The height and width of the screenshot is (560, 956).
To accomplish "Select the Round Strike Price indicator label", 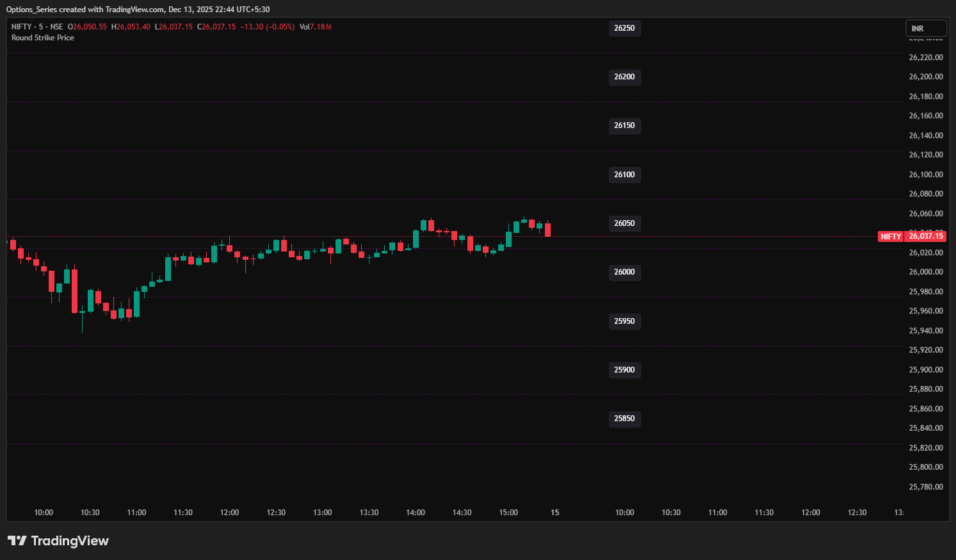I will [x=43, y=38].
